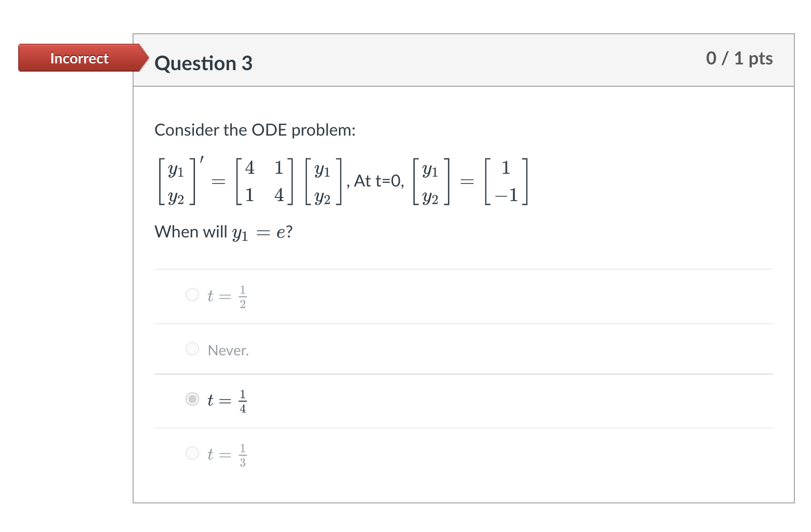Select the radio button for t = 1/3
Screen dimensions: 811x532
coord(192,453)
